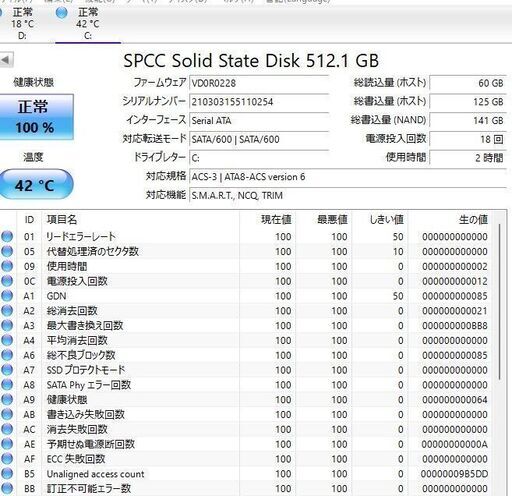Click the status orb of row A6
Viewport: 512px width, 496px height.
[7, 355]
